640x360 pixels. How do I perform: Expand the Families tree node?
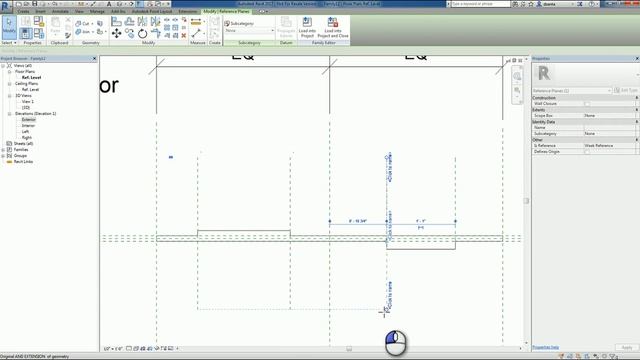3,150
